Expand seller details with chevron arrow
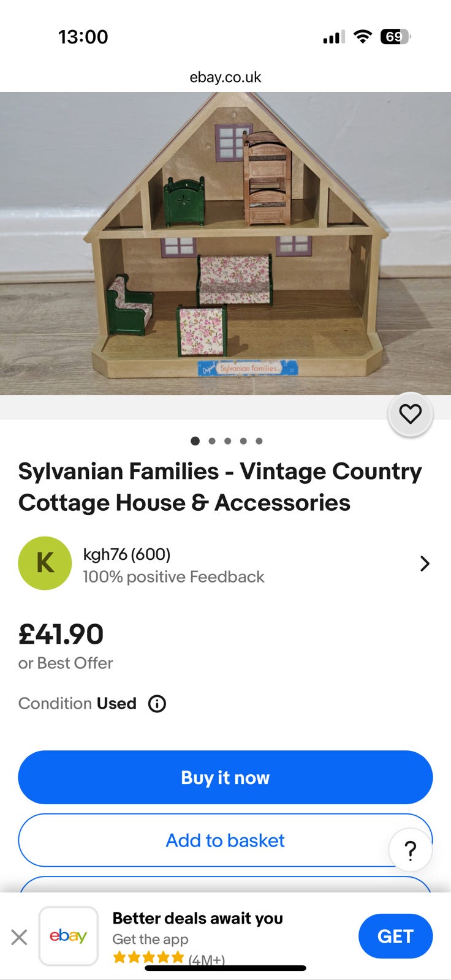Viewport: 451px width, 980px height. click(424, 563)
